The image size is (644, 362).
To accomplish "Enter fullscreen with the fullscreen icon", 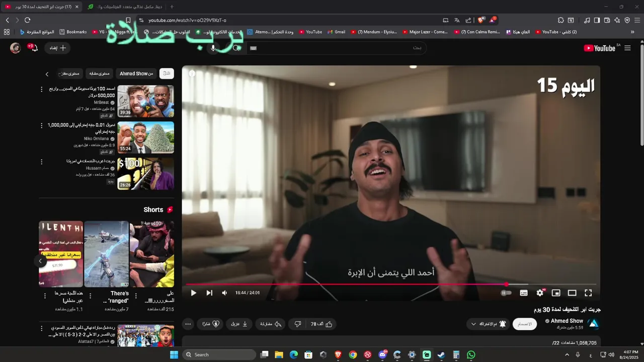I will (588, 293).
